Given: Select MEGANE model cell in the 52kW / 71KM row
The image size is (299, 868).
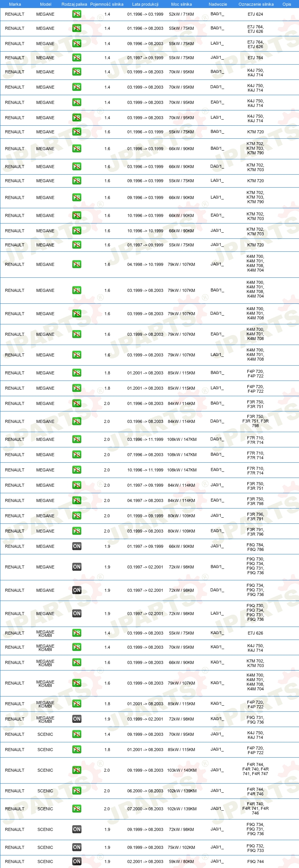Looking at the screenshot, I should click(45, 14).
